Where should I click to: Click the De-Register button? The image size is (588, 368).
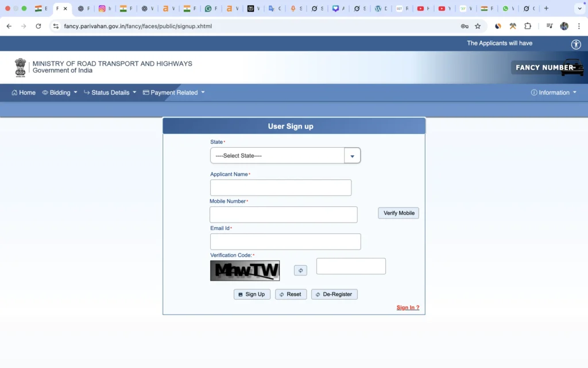[x=334, y=294]
